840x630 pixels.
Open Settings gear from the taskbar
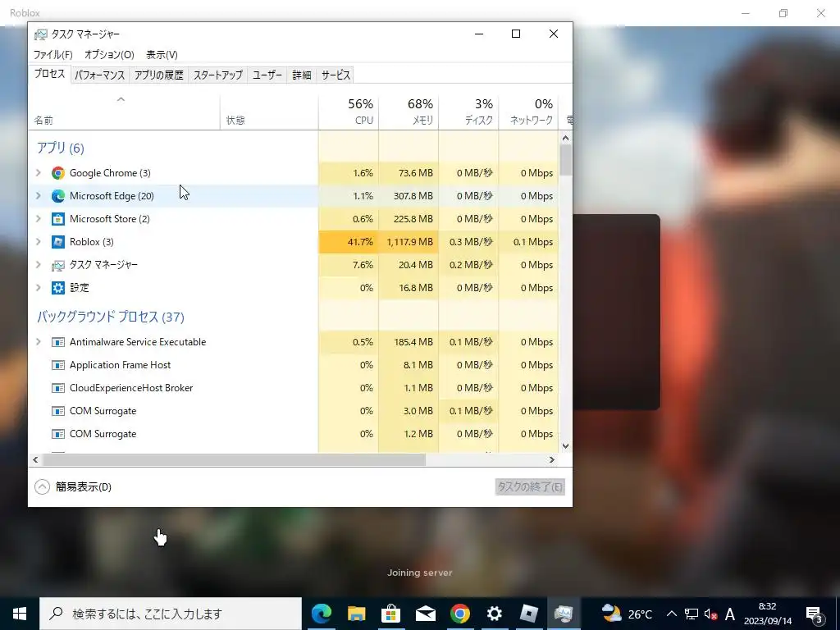(x=495, y=614)
